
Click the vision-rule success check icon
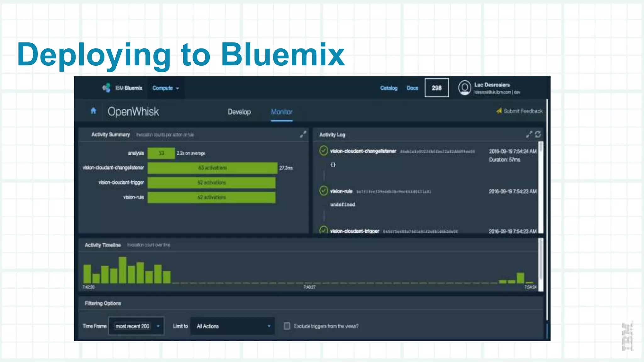[x=323, y=191]
